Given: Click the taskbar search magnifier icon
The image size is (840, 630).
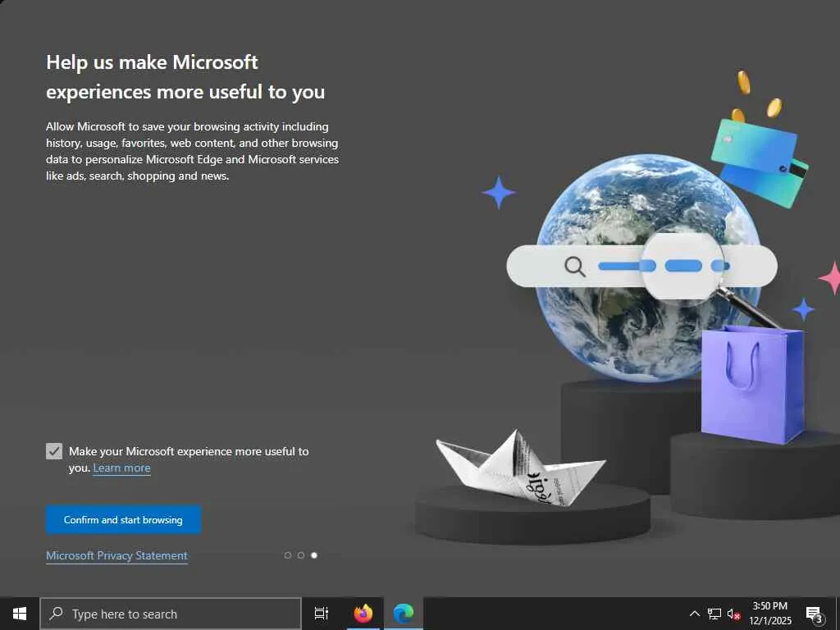Looking at the screenshot, I should [57, 614].
